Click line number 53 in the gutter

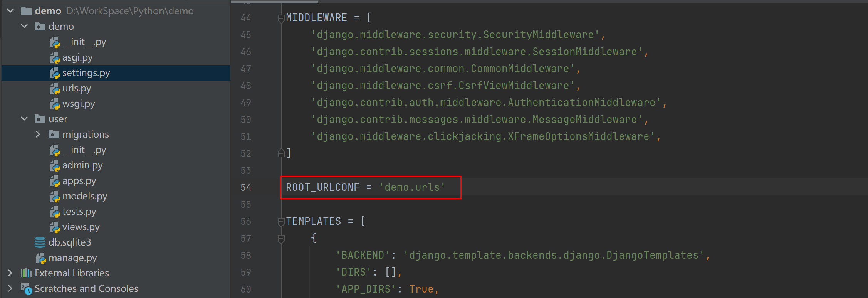pos(246,170)
